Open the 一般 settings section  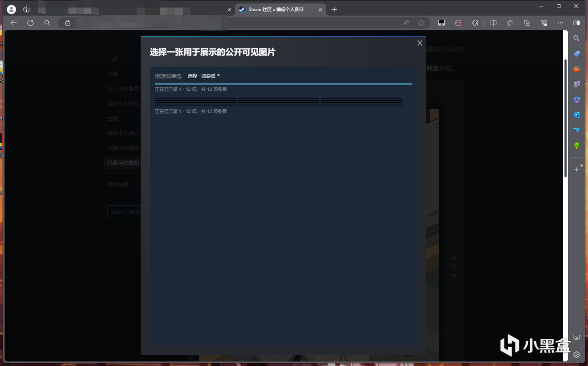[113, 59]
